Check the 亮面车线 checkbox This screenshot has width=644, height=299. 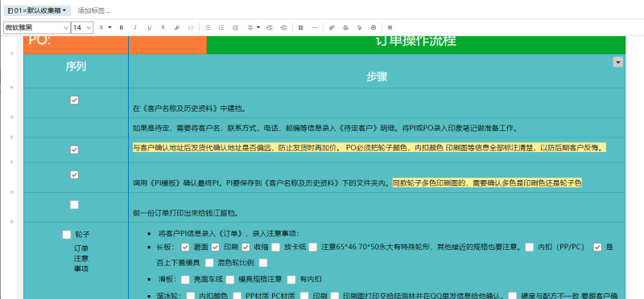(185, 280)
